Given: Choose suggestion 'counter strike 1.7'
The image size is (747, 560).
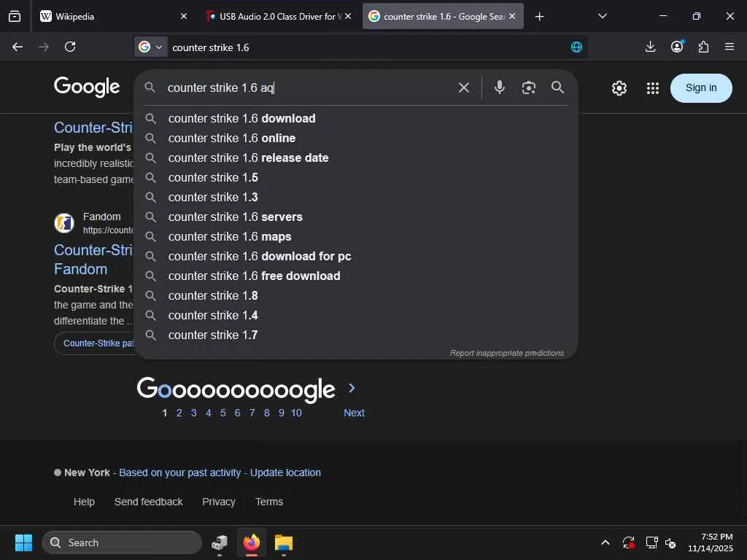Looking at the screenshot, I should click(356, 335).
